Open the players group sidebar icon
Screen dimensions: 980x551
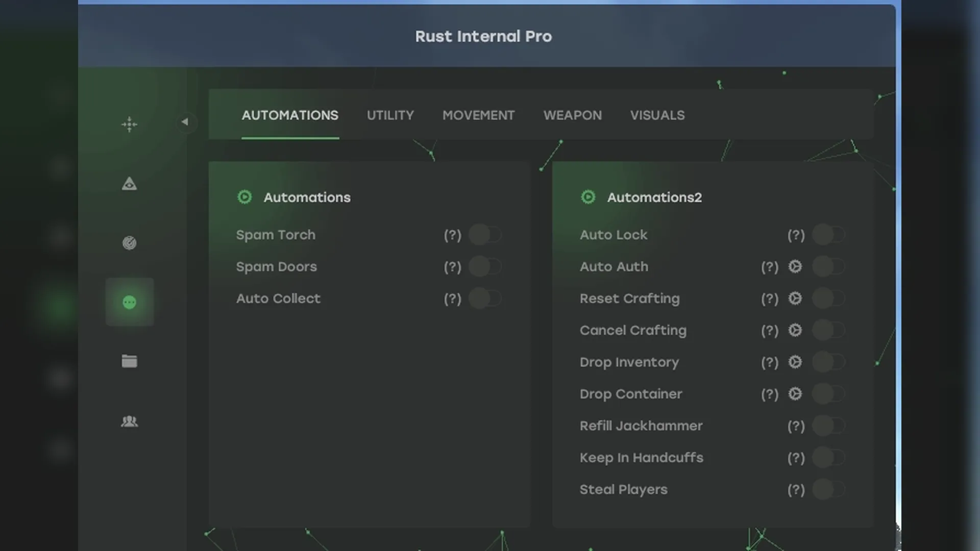pyautogui.click(x=129, y=421)
